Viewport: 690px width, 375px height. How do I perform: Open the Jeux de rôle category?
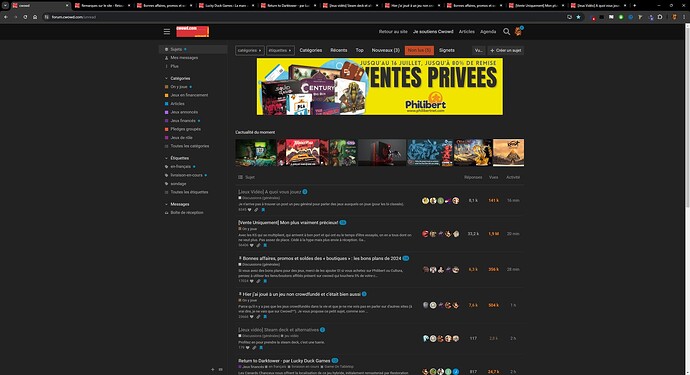point(179,137)
